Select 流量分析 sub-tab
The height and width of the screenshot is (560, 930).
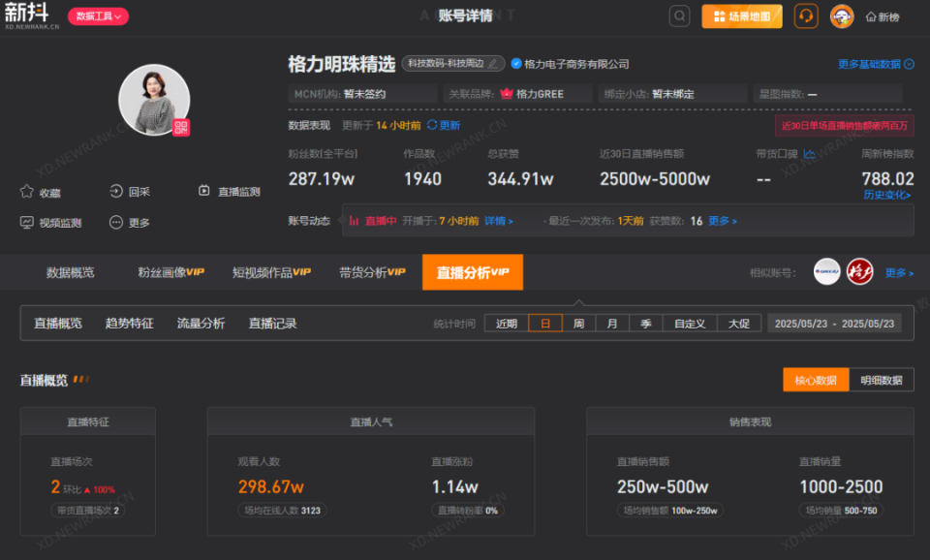pyautogui.click(x=201, y=324)
